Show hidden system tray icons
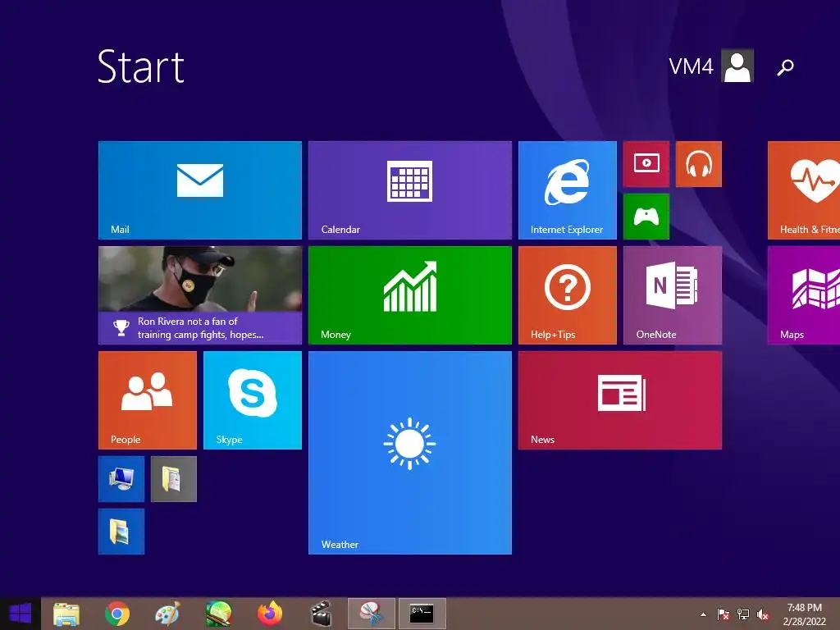Screen dimensions: 840x630 pos(703,614)
